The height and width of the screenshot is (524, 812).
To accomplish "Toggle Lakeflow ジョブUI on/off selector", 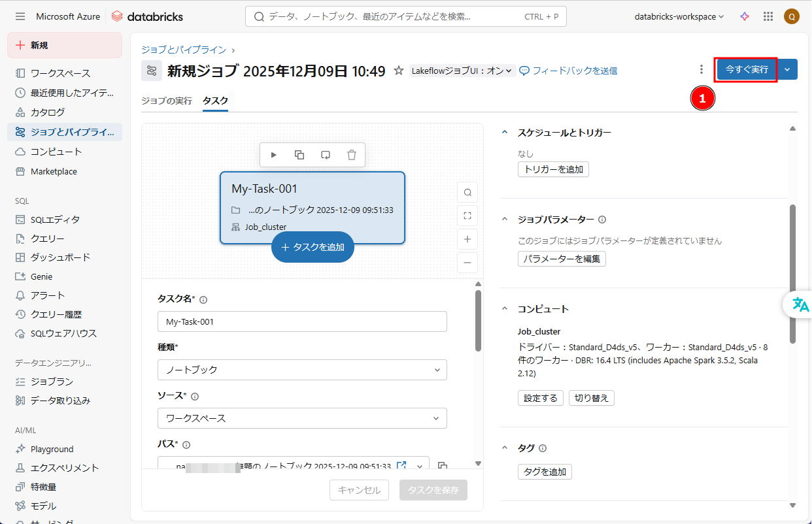I will [462, 71].
